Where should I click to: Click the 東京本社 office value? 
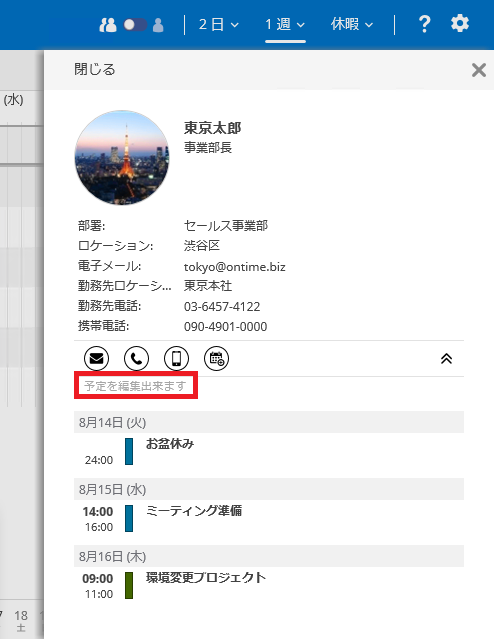click(x=208, y=285)
